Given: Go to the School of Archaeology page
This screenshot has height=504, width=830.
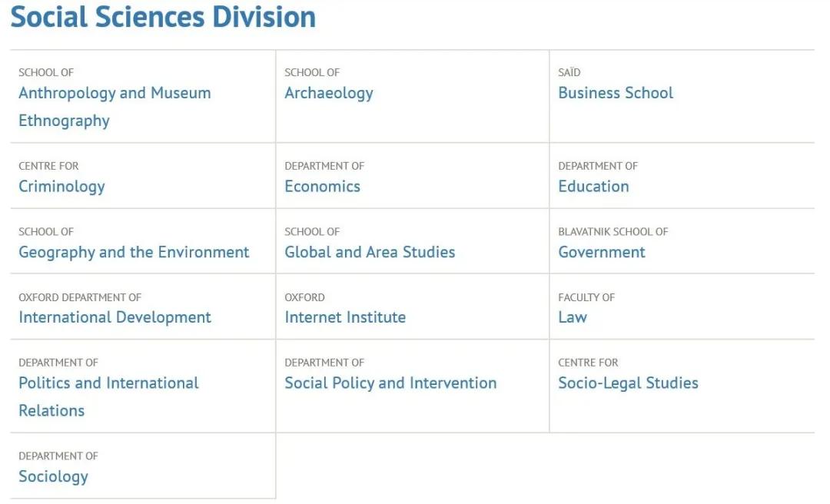Looking at the screenshot, I should click(x=328, y=94).
